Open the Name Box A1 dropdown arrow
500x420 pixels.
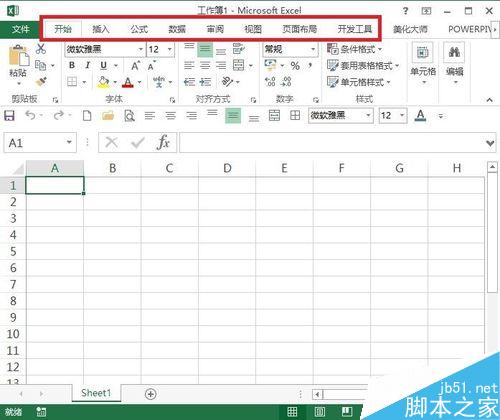[69, 142]
